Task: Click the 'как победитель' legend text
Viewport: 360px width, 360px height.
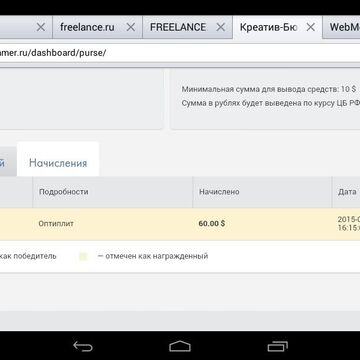Action: click(x=28, y=256)
